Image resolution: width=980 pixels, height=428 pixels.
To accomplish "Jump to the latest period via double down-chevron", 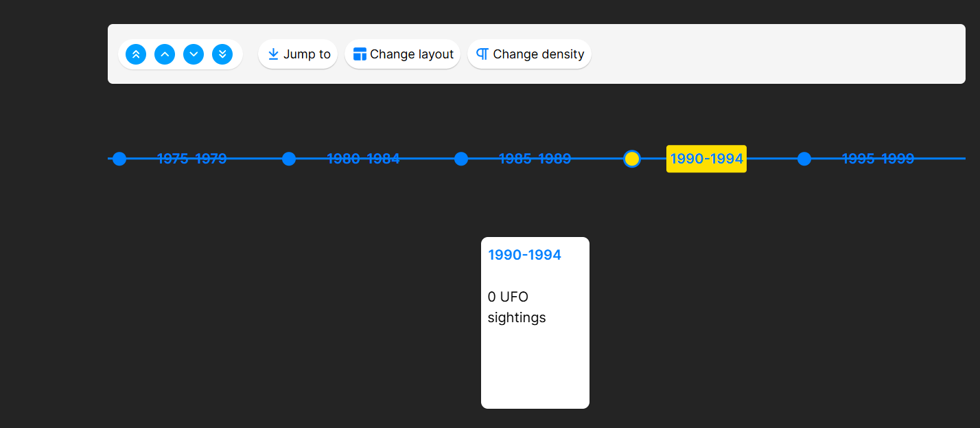I will pyautogui.click(x=222, y=54).
